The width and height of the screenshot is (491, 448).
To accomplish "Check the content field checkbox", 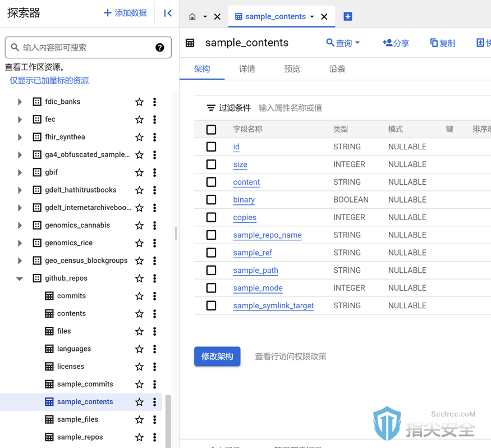I will click(x=211, y=182).
